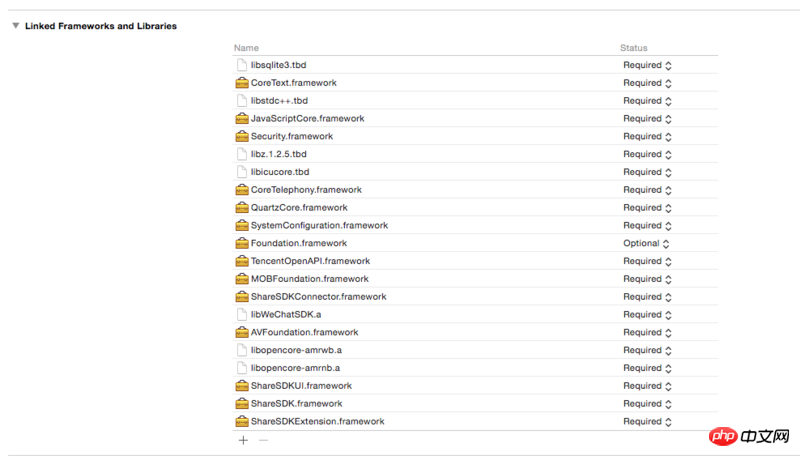Open status dropdown for libz.1.2.5.tbd

pyautogui.click(x=647, y=154)
